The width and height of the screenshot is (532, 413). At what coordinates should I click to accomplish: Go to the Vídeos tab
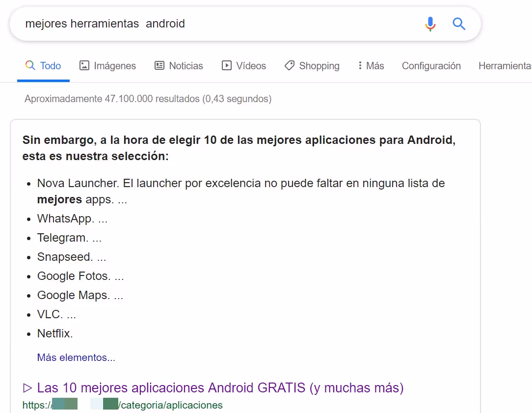(243, 65)
